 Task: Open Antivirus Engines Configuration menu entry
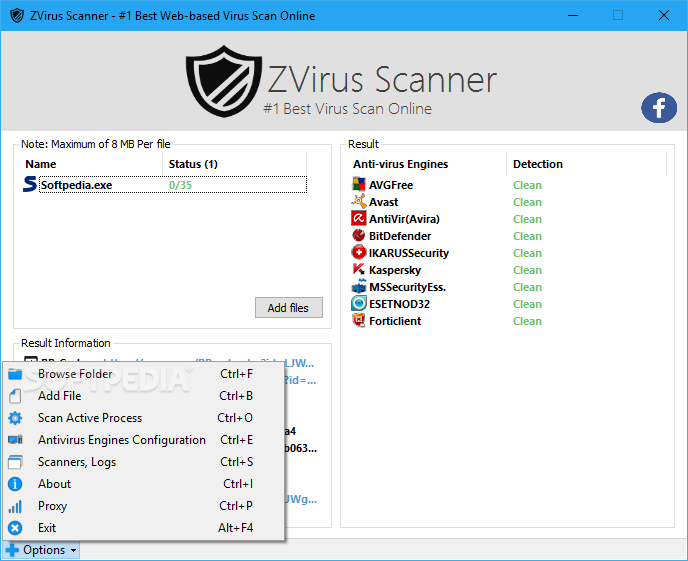pyautogui.click(x=144, y=440)
